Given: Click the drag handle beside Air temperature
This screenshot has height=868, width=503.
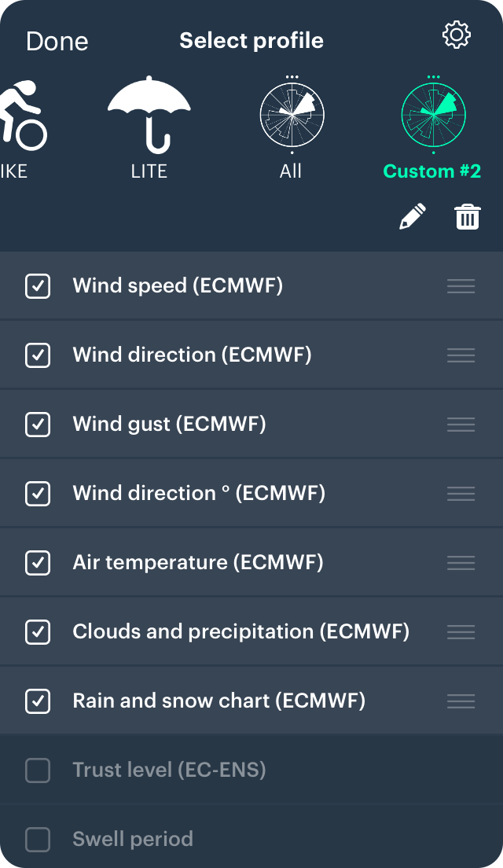Looking at the screenshot, I should [461, 562].
